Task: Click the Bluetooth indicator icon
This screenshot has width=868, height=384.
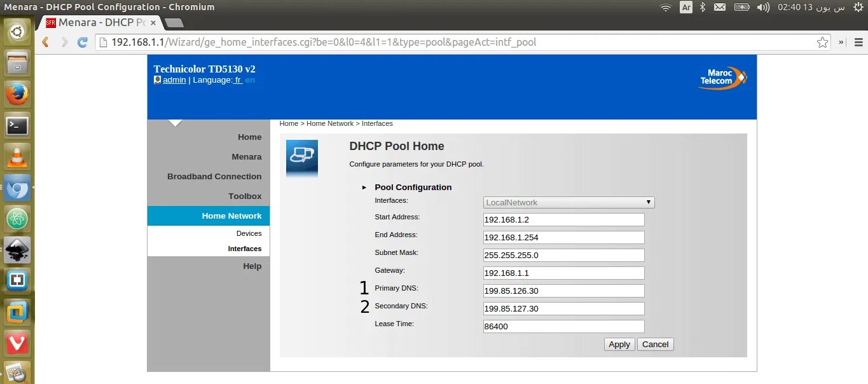Action: [703, 7]
